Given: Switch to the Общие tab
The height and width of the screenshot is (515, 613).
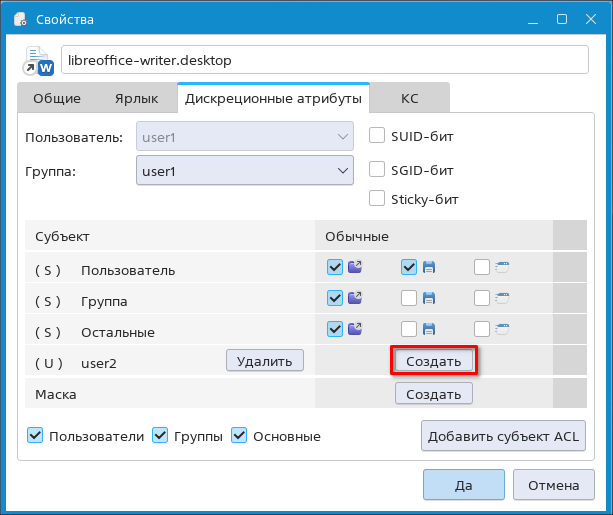Looking at the screenshot, I should [x=57, y=99].
